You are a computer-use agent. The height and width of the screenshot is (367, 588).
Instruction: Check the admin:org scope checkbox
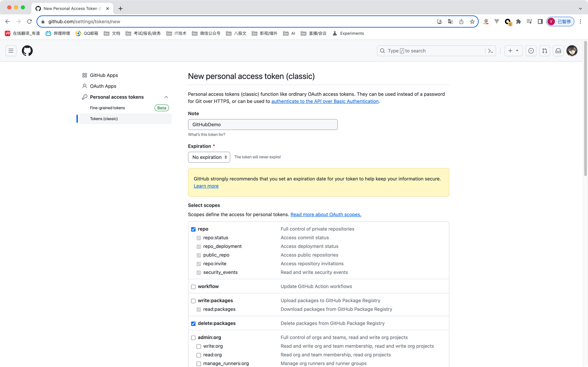pos(193,338)
